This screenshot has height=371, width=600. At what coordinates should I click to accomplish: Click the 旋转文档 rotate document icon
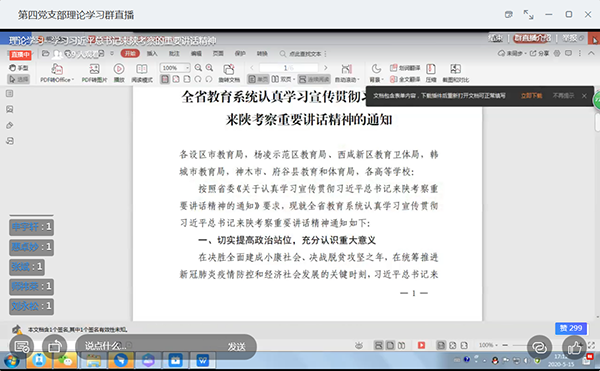pos(229,73)
